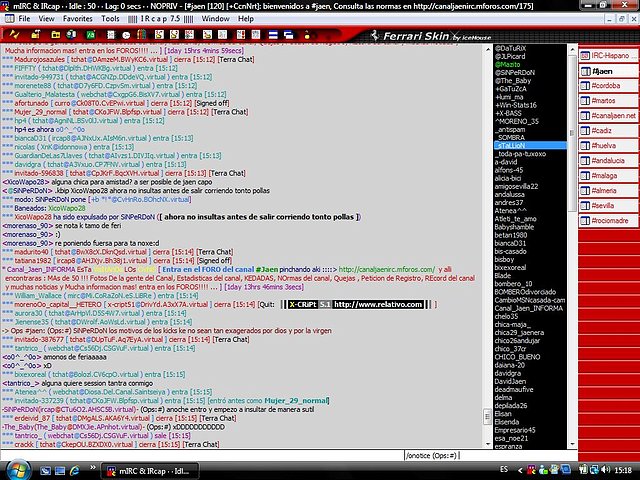
Task: Open the received files toolbar icon
Action: [207, 35]
